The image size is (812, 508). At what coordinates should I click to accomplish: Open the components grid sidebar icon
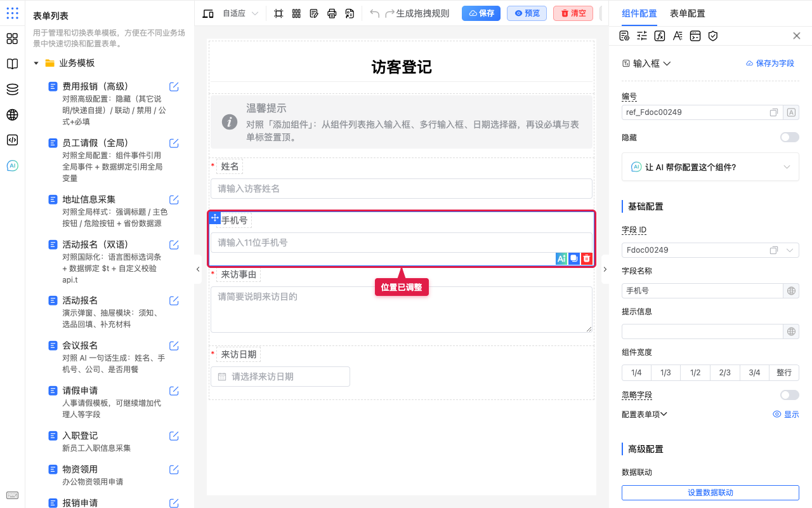point(12,39)
